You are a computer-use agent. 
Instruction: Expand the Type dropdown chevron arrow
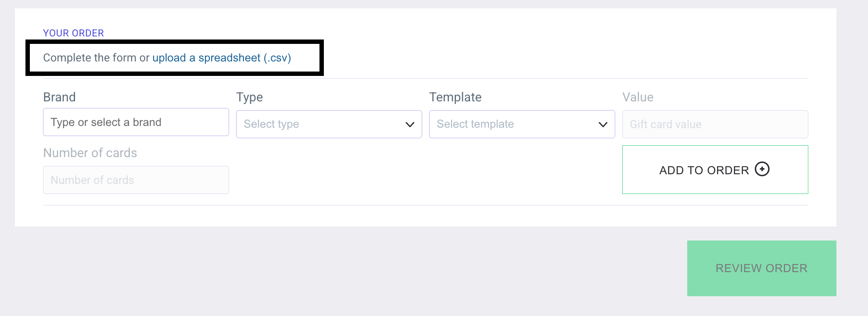[x=410, y=125]
